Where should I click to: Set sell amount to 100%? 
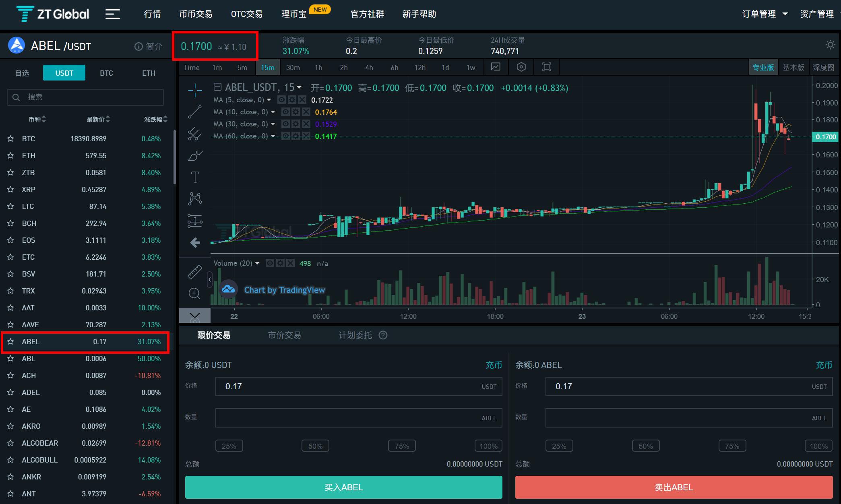(818, 446)
